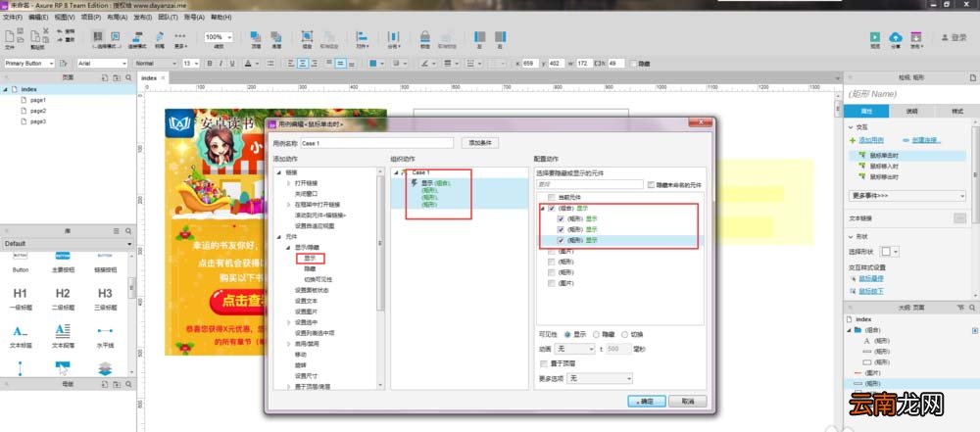Expand the 设置选中 action node
The width and height of the screenshot is (980, 432).
289,322
